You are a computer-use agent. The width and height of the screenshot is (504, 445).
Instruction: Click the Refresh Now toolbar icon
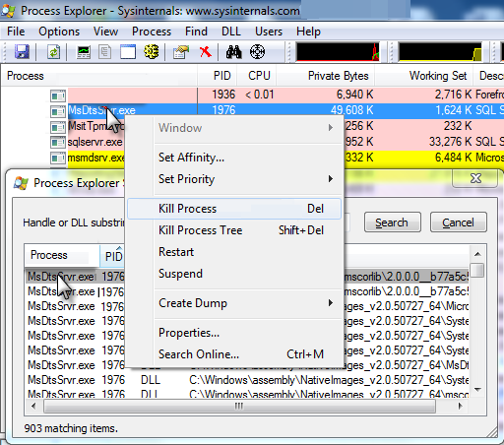pos(53,52)
